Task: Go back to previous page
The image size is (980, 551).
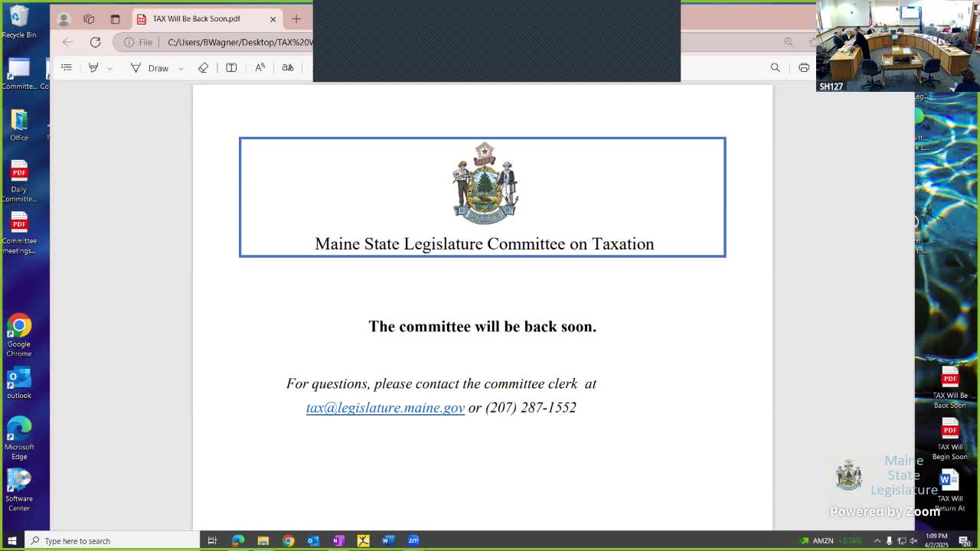Action: 67,42
